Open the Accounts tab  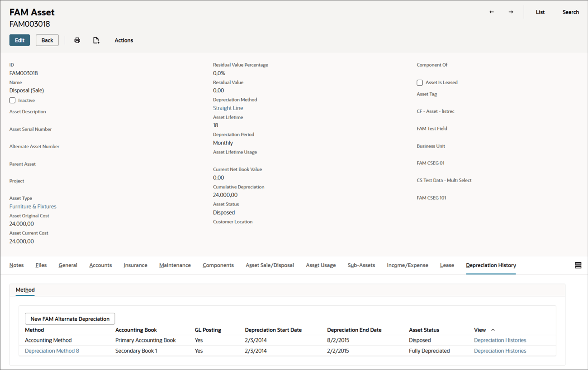pyautogui.click(x=100, y=265)
